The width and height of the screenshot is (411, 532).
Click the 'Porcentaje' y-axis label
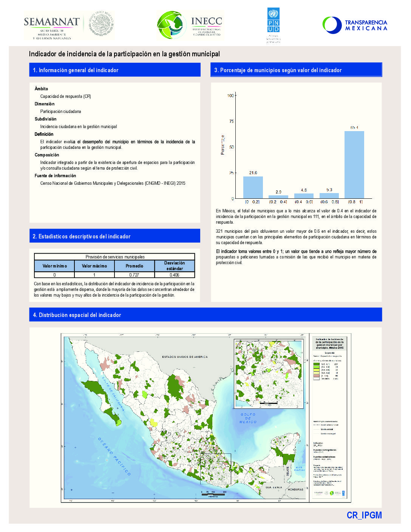(x=222, y=145)
